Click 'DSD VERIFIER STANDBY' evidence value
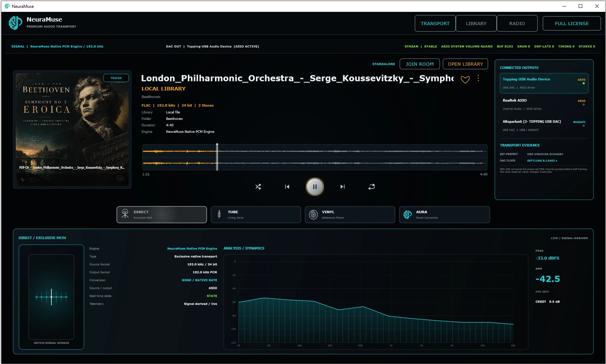The height and width of the screenshot is (364, 606). click(545, 154)
